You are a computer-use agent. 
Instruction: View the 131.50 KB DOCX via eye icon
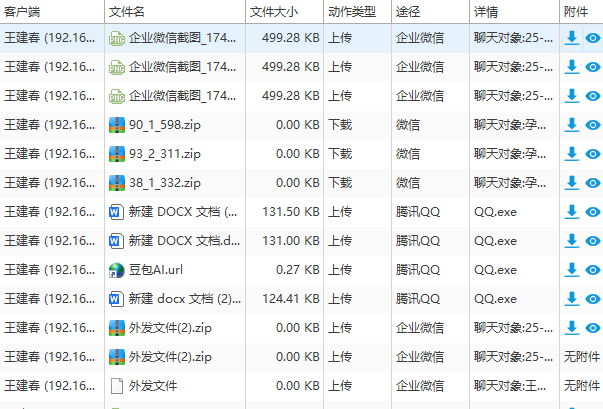(593, 212)
